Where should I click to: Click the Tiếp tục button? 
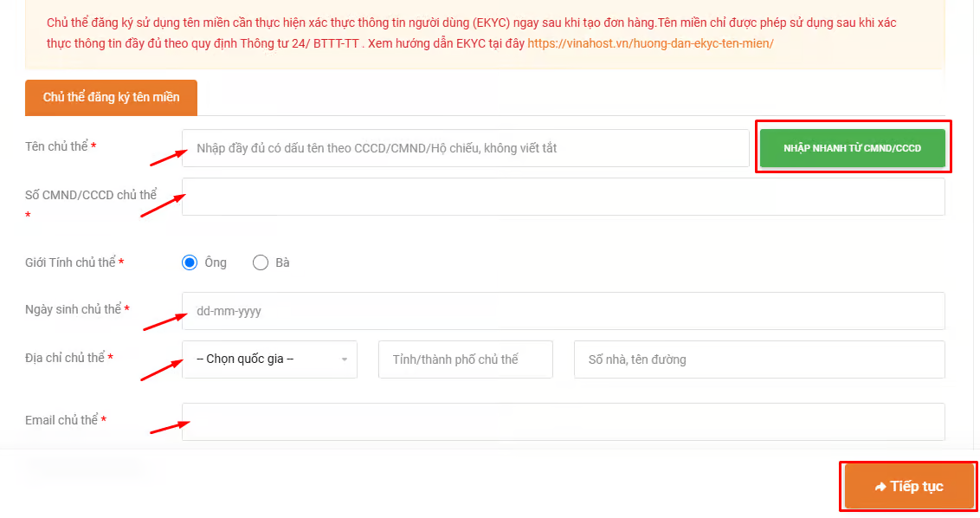(908, 486)
